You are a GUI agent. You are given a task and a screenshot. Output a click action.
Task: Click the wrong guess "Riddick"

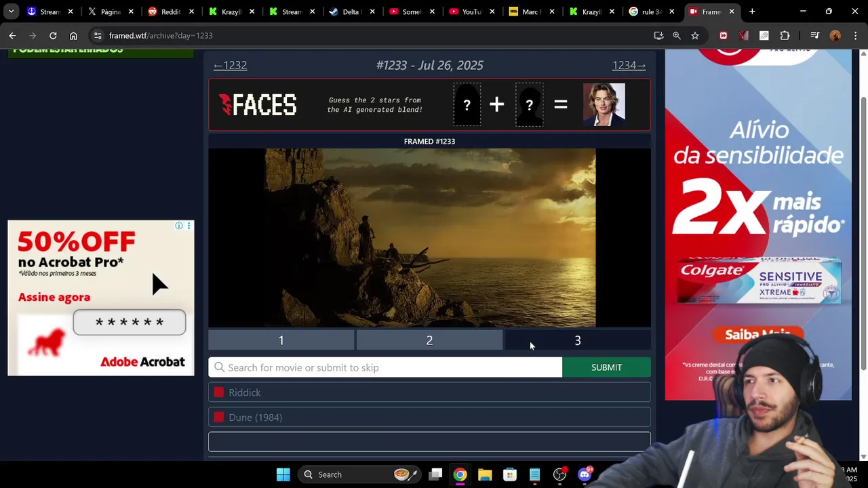429,392
